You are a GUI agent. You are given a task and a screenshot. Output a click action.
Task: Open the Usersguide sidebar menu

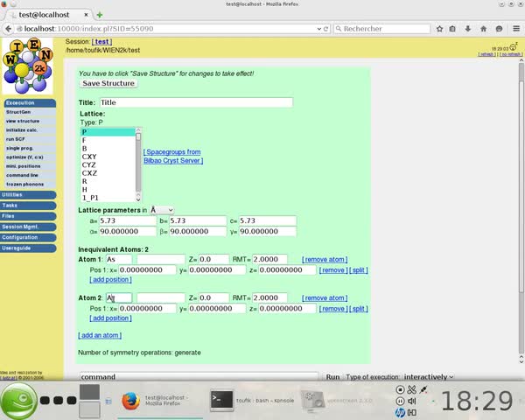(x=28, y=248)
